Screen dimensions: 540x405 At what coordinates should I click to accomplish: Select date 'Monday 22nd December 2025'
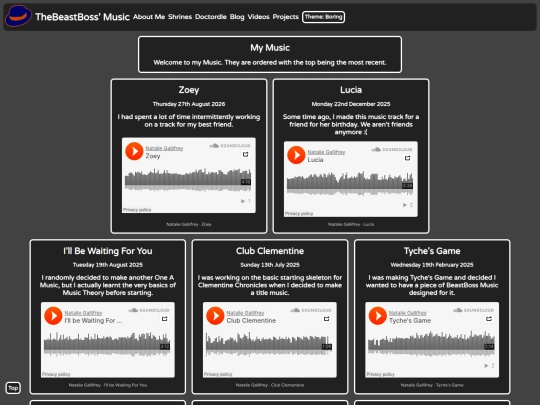point(351,104)
